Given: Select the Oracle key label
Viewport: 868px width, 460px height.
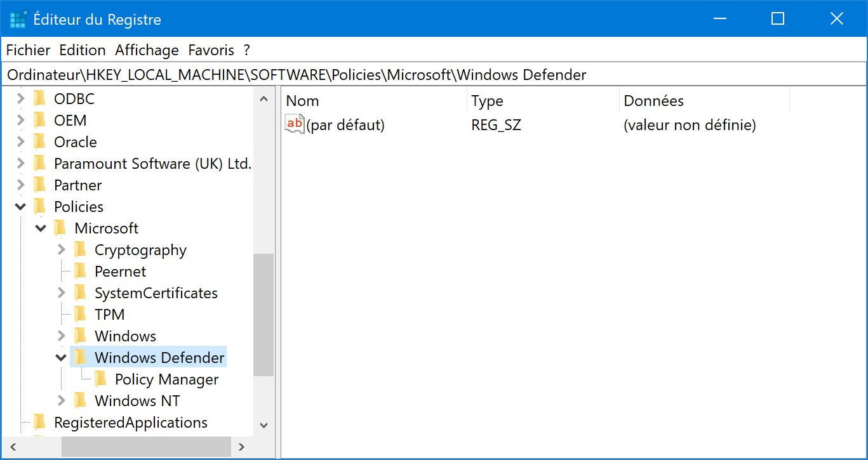Looking at the screenshot, I should tap(76, 142).
